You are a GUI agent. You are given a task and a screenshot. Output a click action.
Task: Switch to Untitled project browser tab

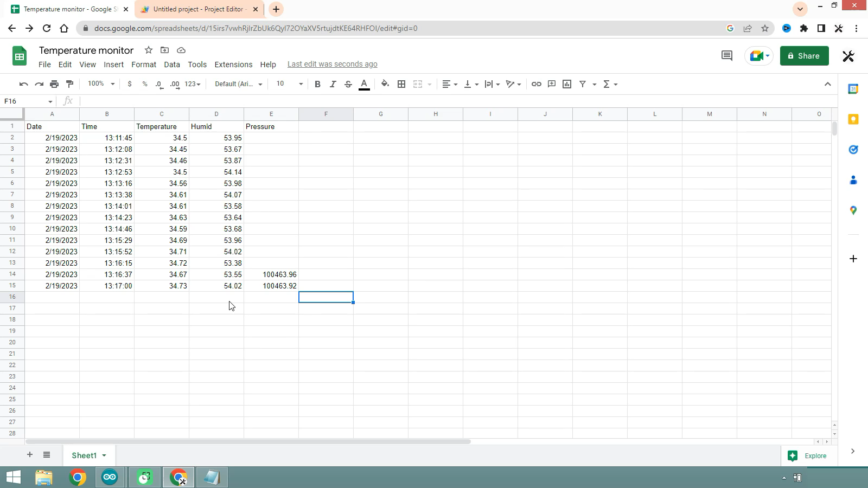pyautogui.click(x=200, y=9)
